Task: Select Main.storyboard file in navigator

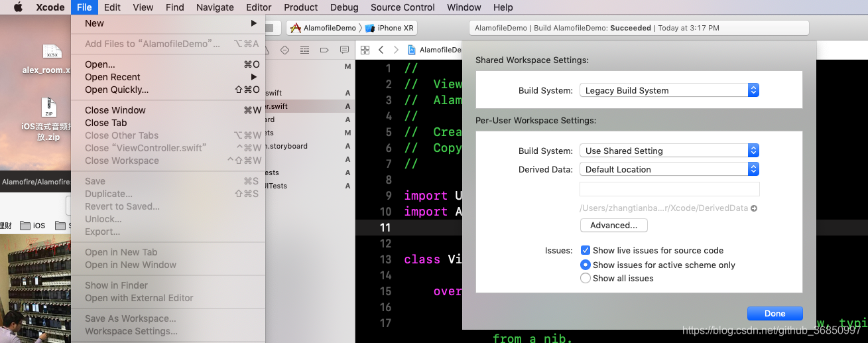Action: tap(286, 146)
